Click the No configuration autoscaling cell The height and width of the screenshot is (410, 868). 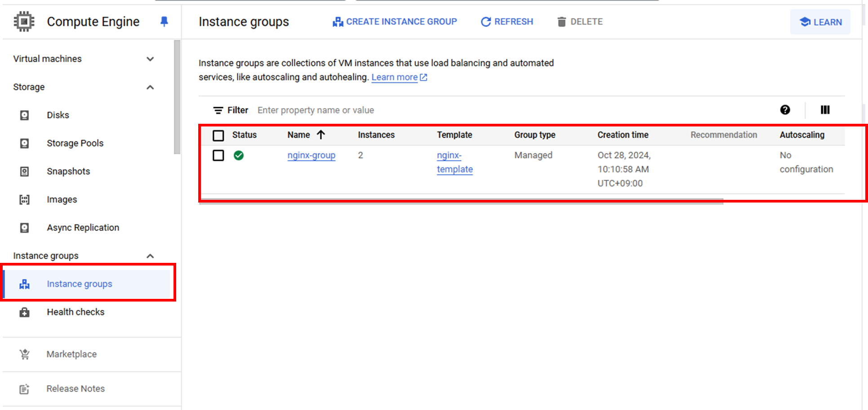coord(806,162)
